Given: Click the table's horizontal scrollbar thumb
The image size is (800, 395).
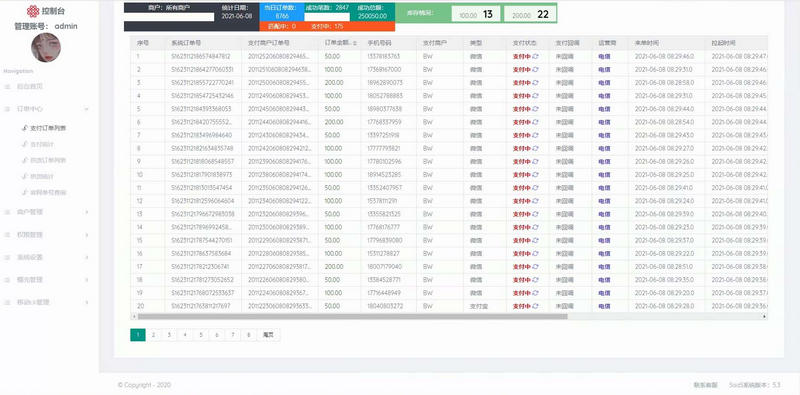Looking at the screenshot, I should pos(353,316).
